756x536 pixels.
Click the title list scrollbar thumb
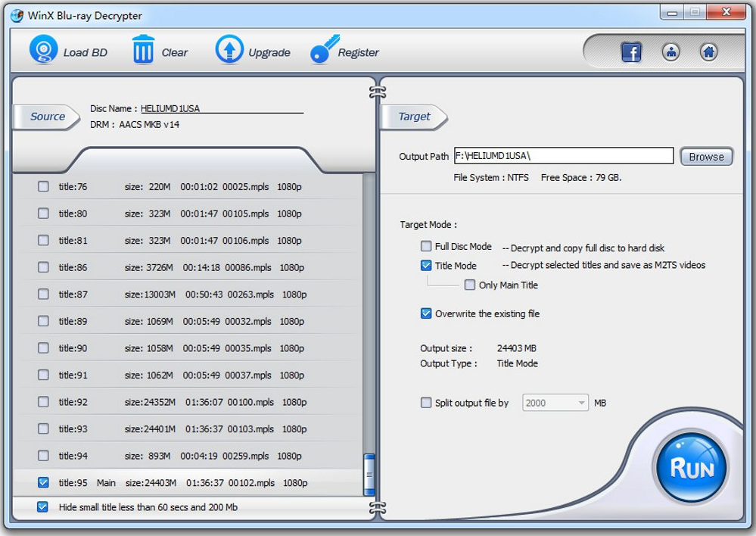[x=369, y=475]
